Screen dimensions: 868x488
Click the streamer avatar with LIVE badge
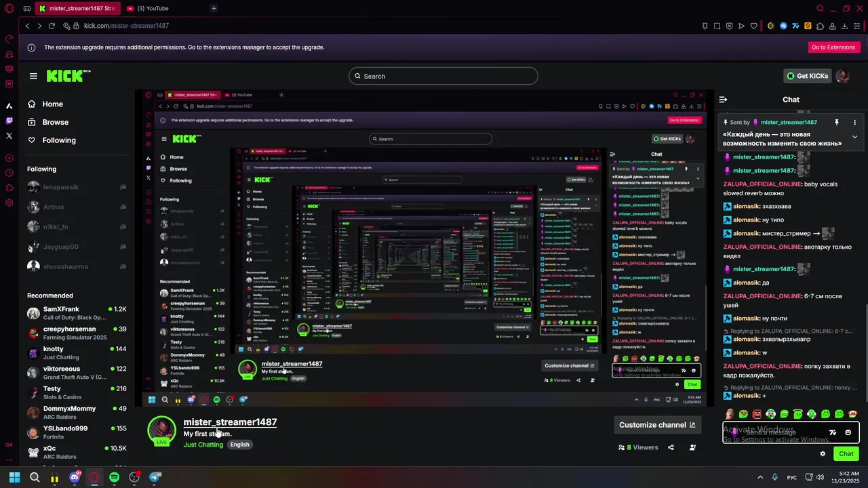[162, 432]
